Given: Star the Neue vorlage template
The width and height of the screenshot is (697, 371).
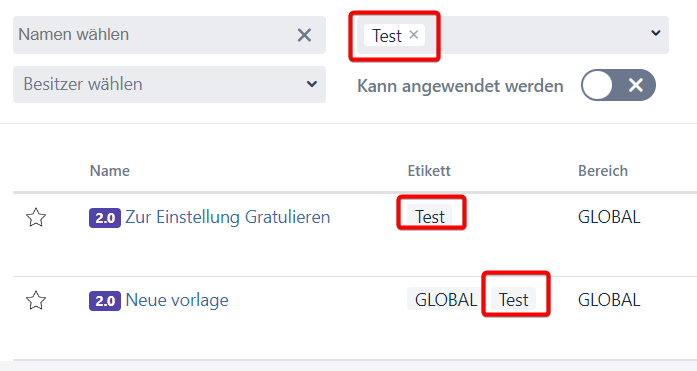Looking at the screenshot, I should click(x=36, y=300).
